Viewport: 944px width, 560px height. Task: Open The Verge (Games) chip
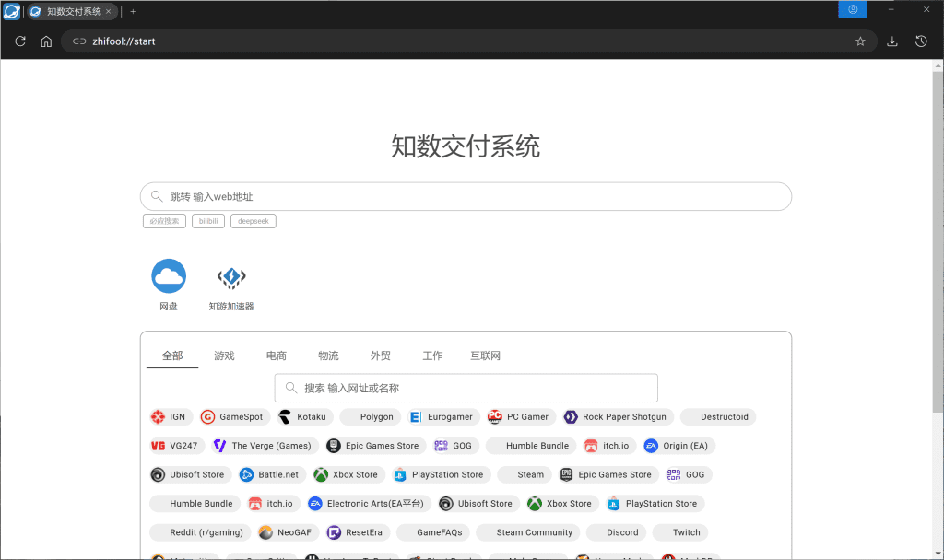[265, 446]
